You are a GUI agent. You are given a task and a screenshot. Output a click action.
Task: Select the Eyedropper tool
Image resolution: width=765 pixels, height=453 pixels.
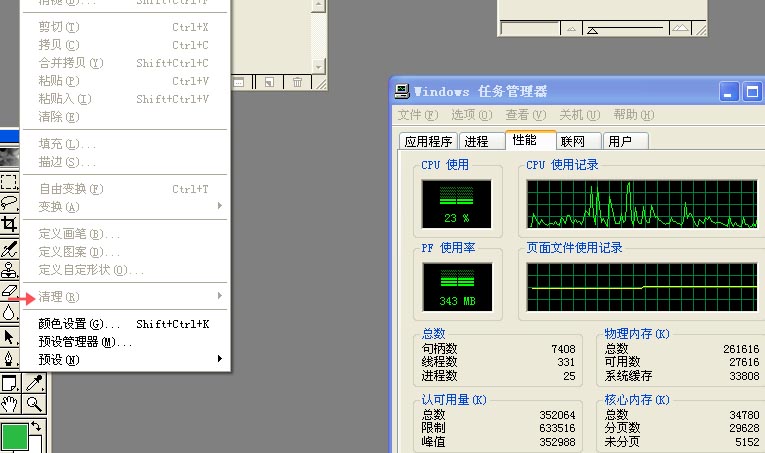click(x=34, y=383)
